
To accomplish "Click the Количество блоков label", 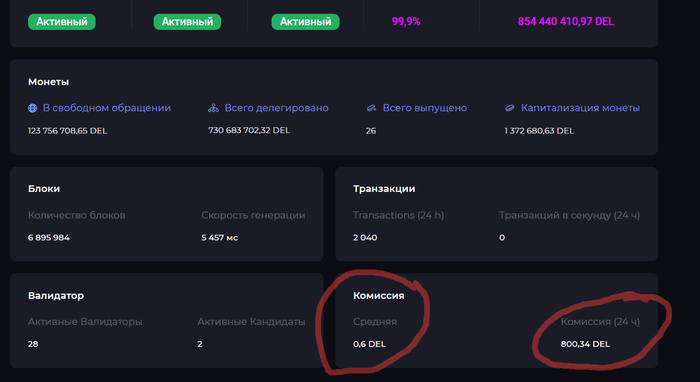I will pos(77,215).
